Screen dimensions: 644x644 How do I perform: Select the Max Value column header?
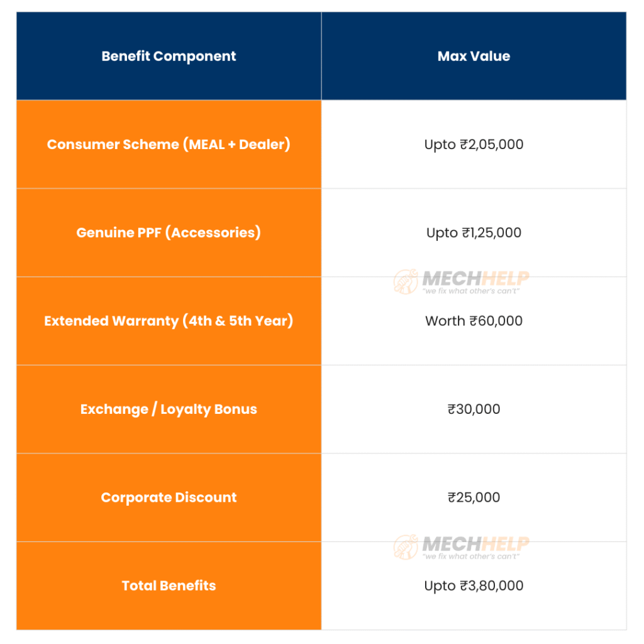click(x=474, y=56)
